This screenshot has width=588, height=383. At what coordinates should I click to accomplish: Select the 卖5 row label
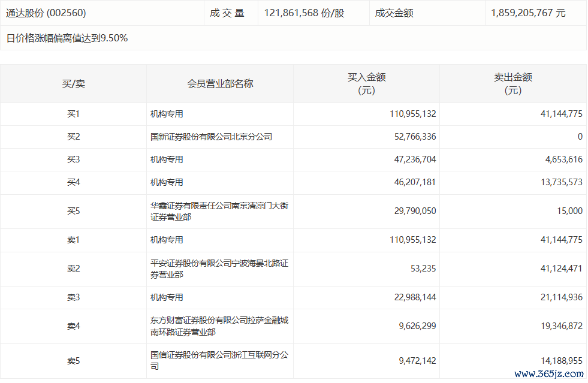pyautogui.click(x=74, y=361)
